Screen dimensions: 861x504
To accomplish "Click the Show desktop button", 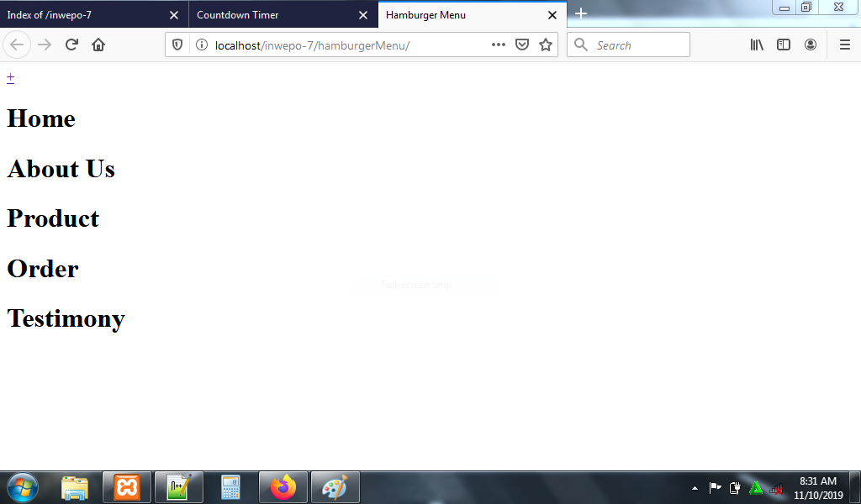I will pyautogui.click(x=855, y=487).
